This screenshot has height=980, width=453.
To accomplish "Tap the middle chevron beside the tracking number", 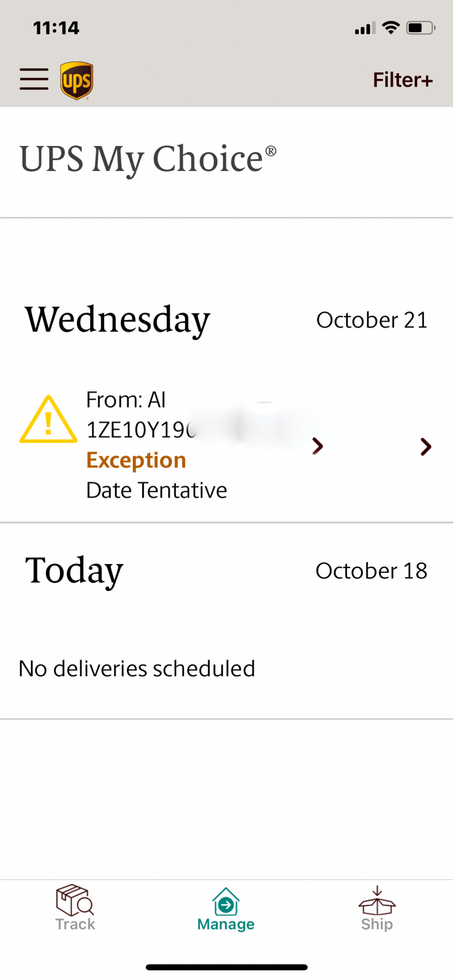I will point(318,446).
